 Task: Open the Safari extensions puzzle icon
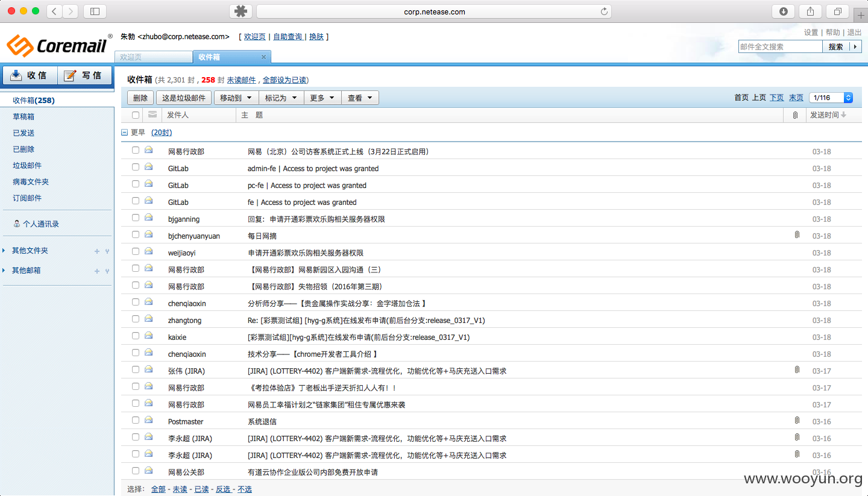click(x=241, y=11)
